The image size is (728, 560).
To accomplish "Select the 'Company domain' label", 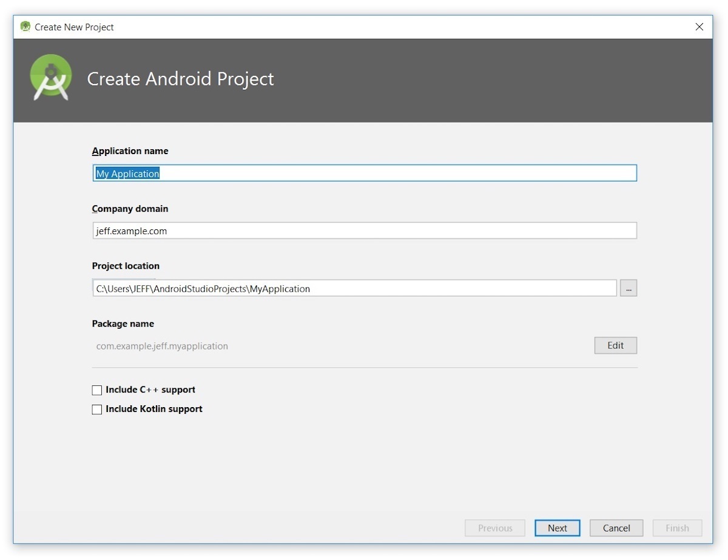I will pos(130,209).
